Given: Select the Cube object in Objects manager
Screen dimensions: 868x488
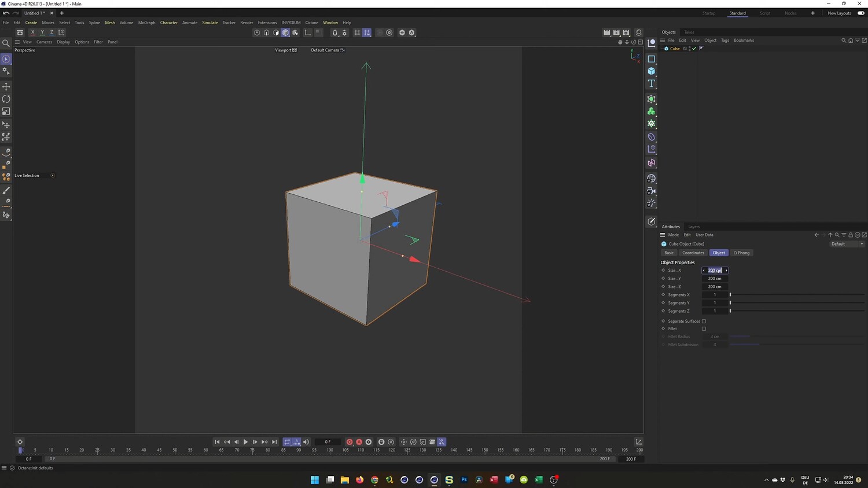Looking at the screenshot, I should pos(675,49).
